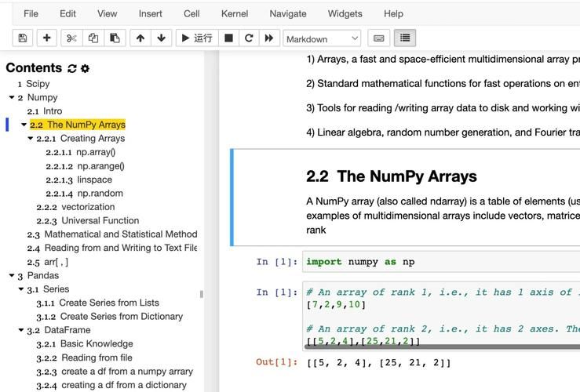Open the Kernel menu

[235, 13]
